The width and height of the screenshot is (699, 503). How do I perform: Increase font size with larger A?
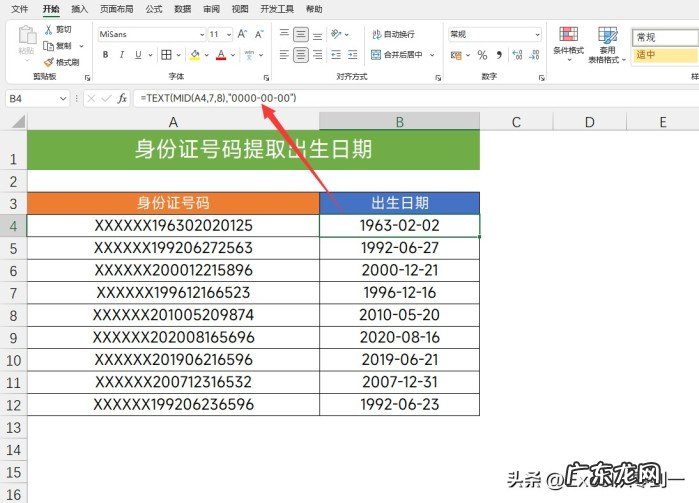coord(242,34)
